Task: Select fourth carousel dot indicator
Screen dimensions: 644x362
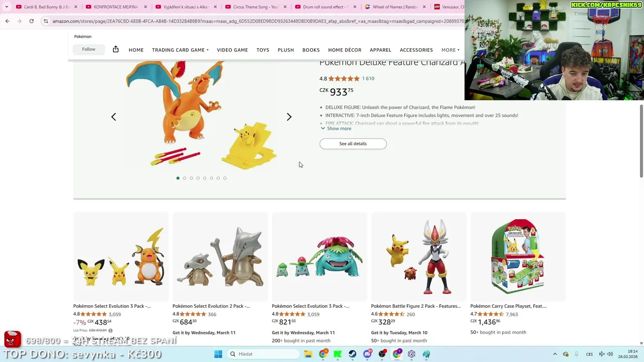Action: point(198,178)
